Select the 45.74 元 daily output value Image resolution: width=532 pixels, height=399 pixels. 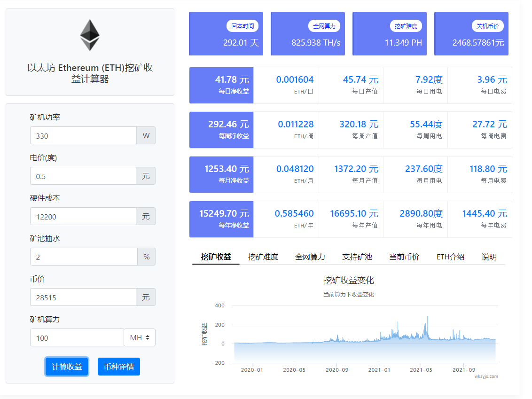[360, 80]
